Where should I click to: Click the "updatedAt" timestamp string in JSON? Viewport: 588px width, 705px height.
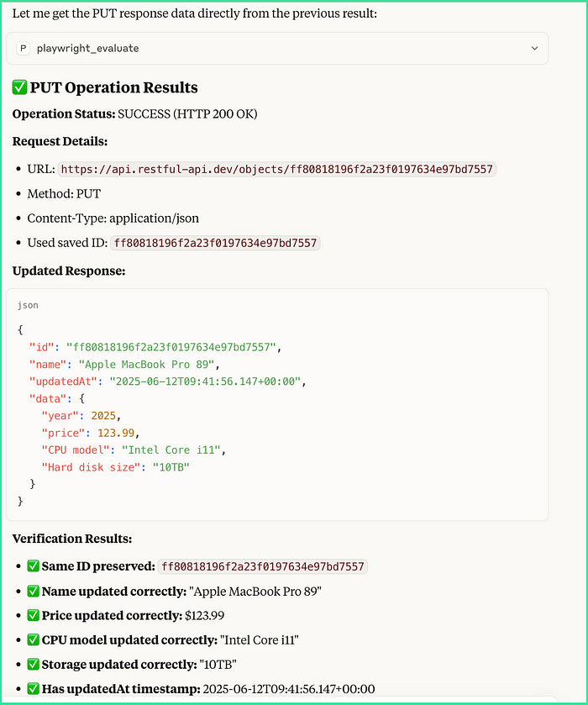[205, 381]
